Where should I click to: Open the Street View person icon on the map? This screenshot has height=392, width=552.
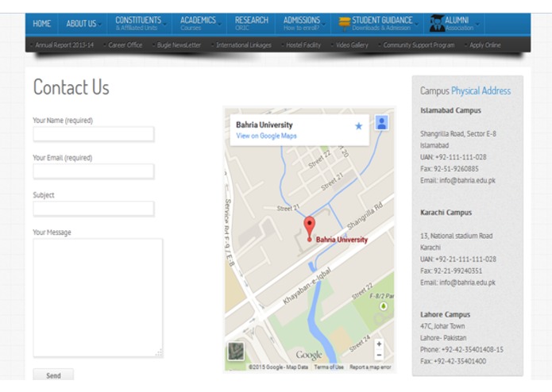[381, 123]
